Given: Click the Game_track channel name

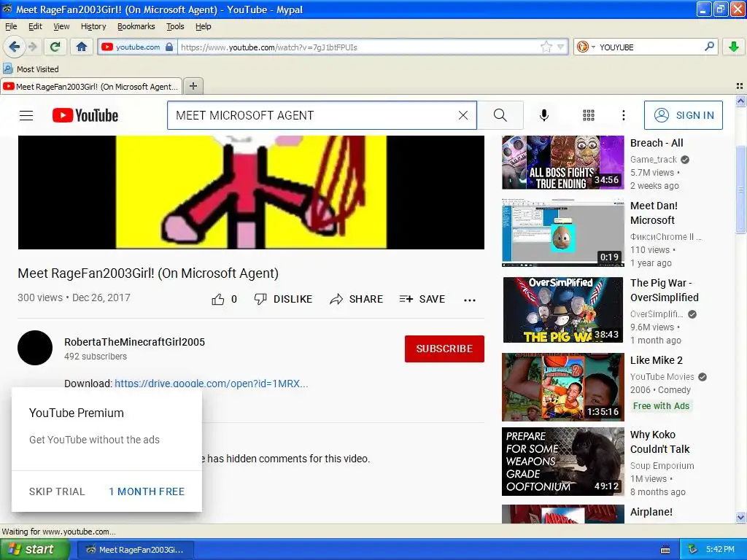Looking at the screenshot, I should pyautogui.click(x=653, y=160).
